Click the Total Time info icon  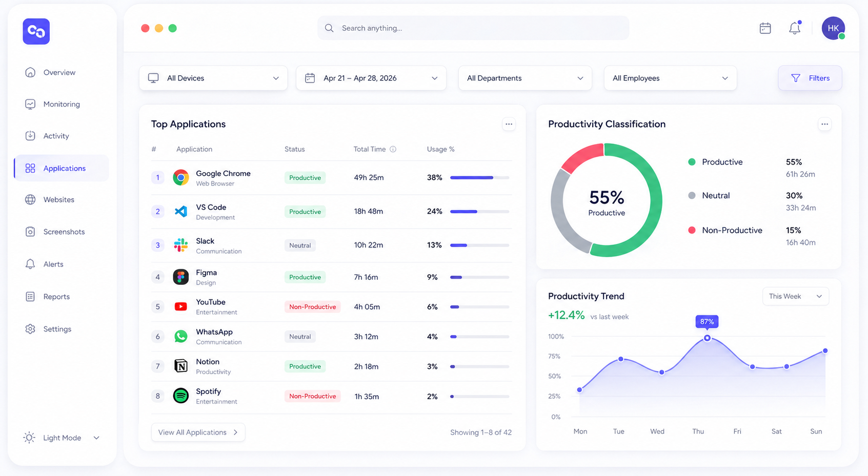393,149
